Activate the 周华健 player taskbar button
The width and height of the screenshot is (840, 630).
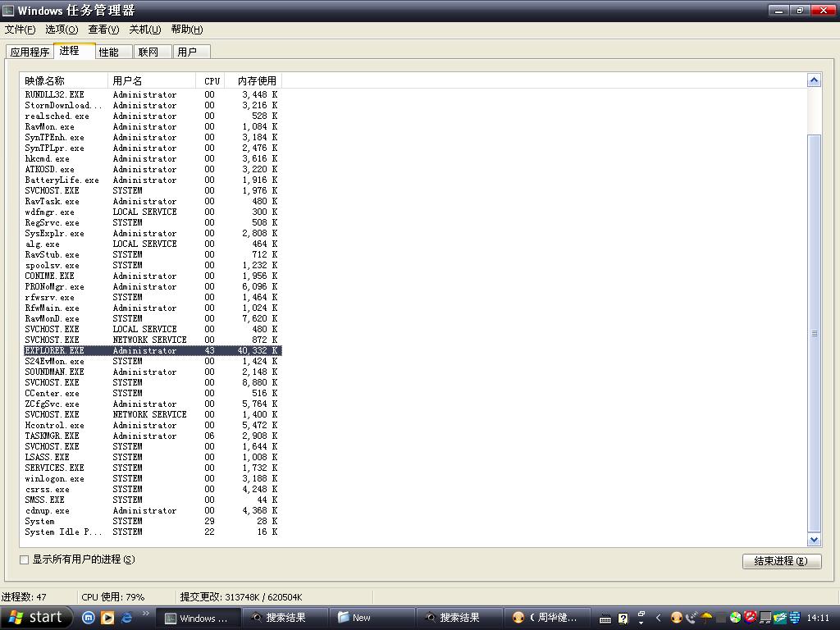(546, 619)
